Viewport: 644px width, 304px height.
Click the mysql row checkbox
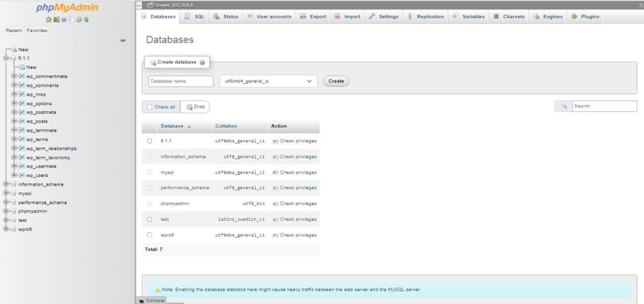pos(150,172)
